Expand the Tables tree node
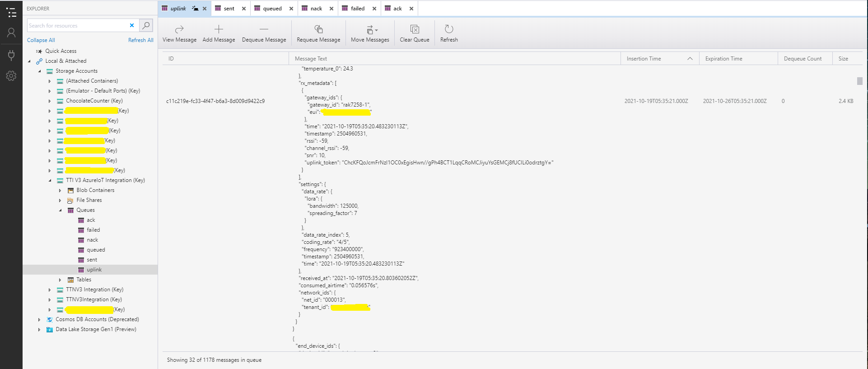Screen dimensions: 868x369 pyautogui.click(x=60, y=280)
